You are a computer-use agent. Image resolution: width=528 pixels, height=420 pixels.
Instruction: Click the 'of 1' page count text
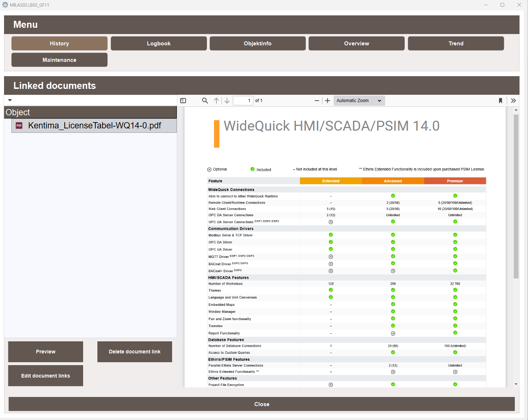[259, 101]
